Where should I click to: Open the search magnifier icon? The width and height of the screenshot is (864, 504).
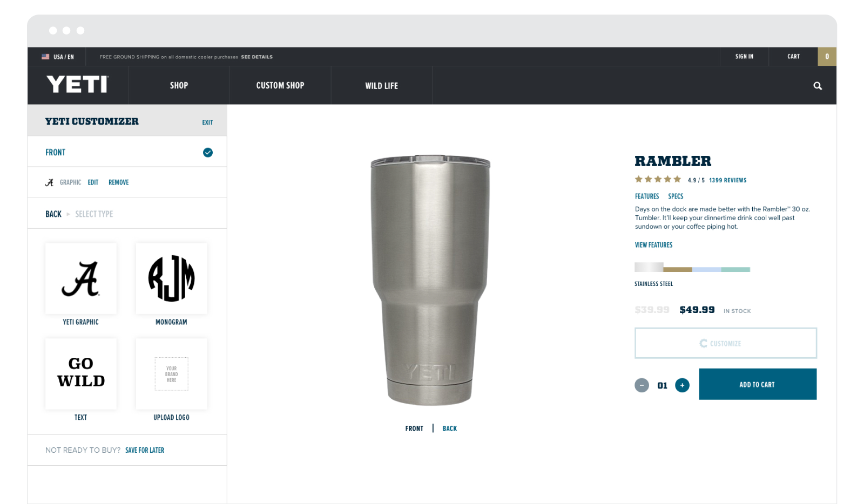coord(818,86)
